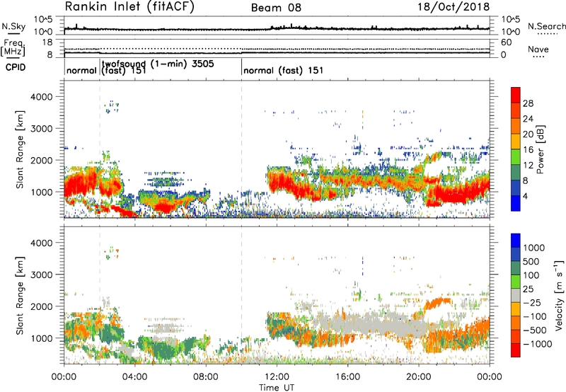Click the '08:00' time axis tick label
The image size is (566, 392).
(x=206, y=377)
